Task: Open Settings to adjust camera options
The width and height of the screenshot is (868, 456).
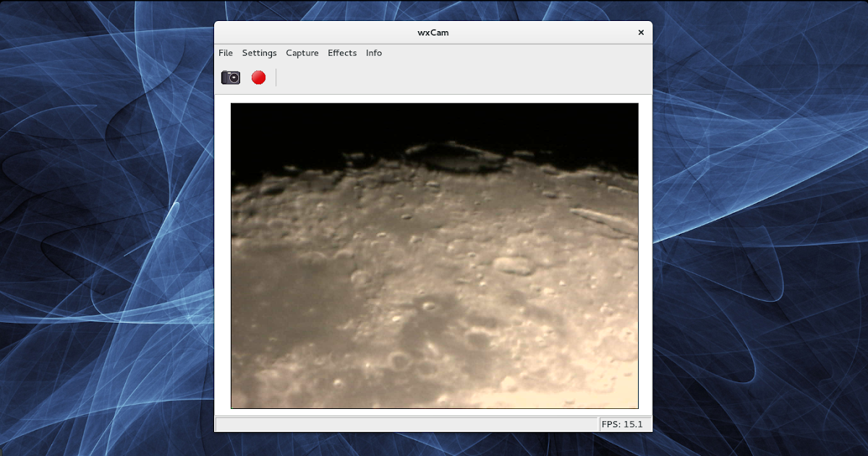Action: point(259,53)
